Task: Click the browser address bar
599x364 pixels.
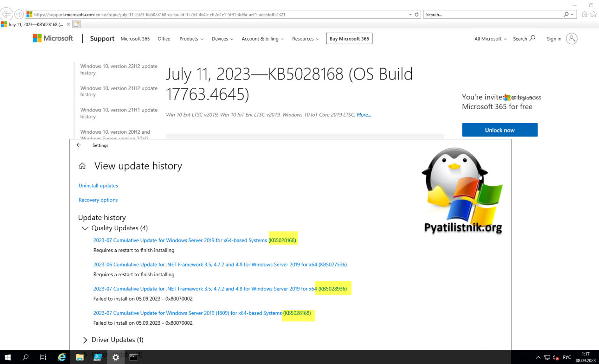Action: 218,14
